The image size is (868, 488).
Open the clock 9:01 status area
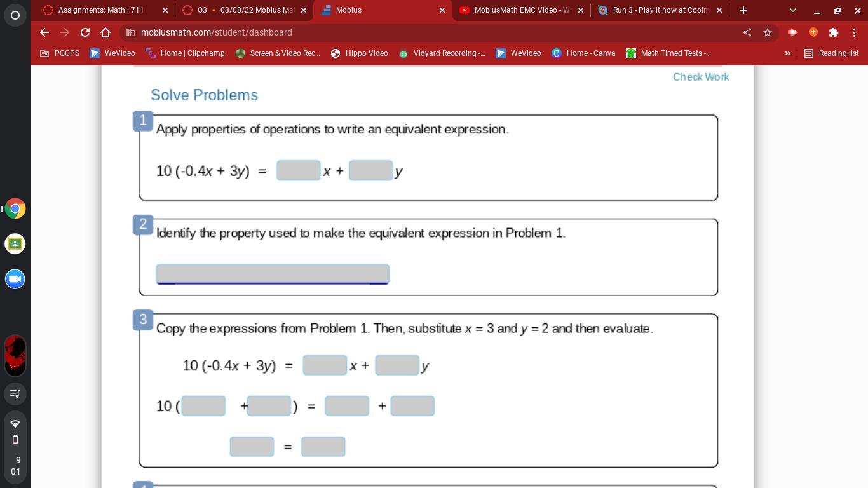point(15,466)
